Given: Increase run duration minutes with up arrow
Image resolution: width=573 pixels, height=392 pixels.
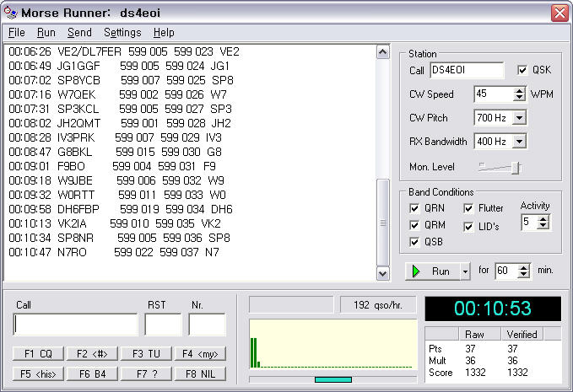Looking at the screenshot, I should (x=524, y=267).
